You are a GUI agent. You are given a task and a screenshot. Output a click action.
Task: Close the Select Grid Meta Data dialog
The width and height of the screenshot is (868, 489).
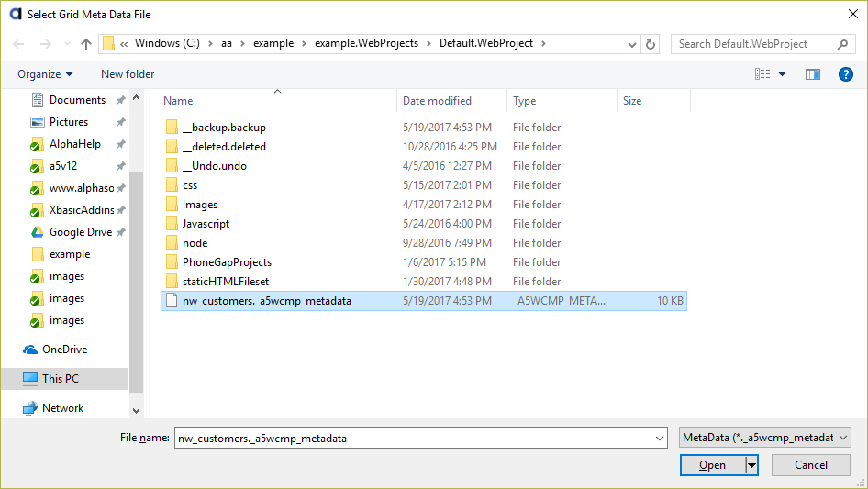[x=853, y=14]
